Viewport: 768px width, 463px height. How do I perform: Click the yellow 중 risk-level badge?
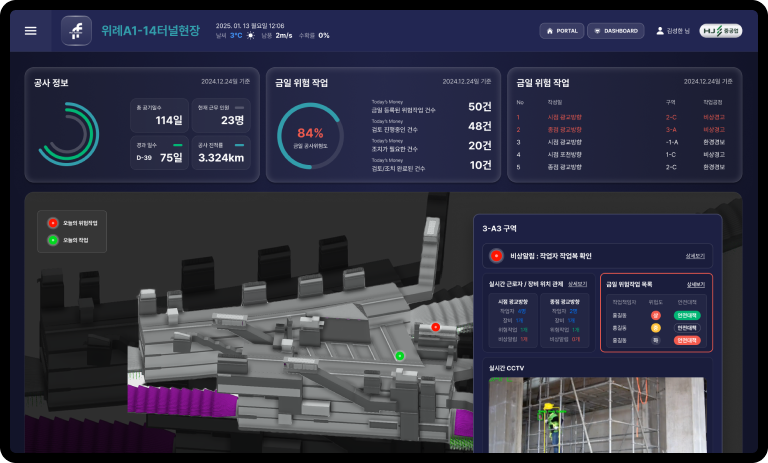[x=655, y=328]
